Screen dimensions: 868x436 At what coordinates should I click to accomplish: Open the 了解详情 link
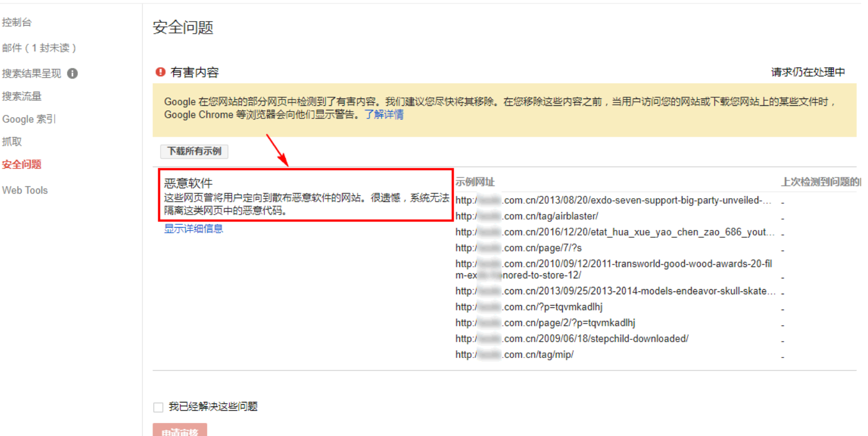pos(384,115)
